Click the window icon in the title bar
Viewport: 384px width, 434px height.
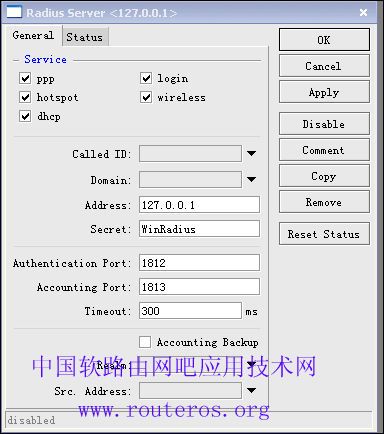14,12
